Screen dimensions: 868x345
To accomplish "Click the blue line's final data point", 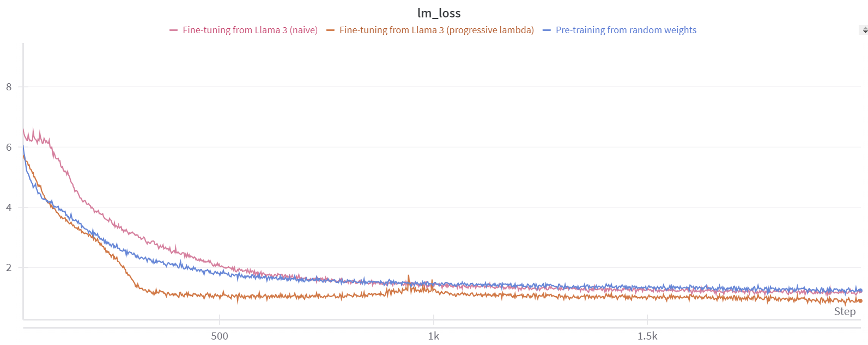I will 860,291.
